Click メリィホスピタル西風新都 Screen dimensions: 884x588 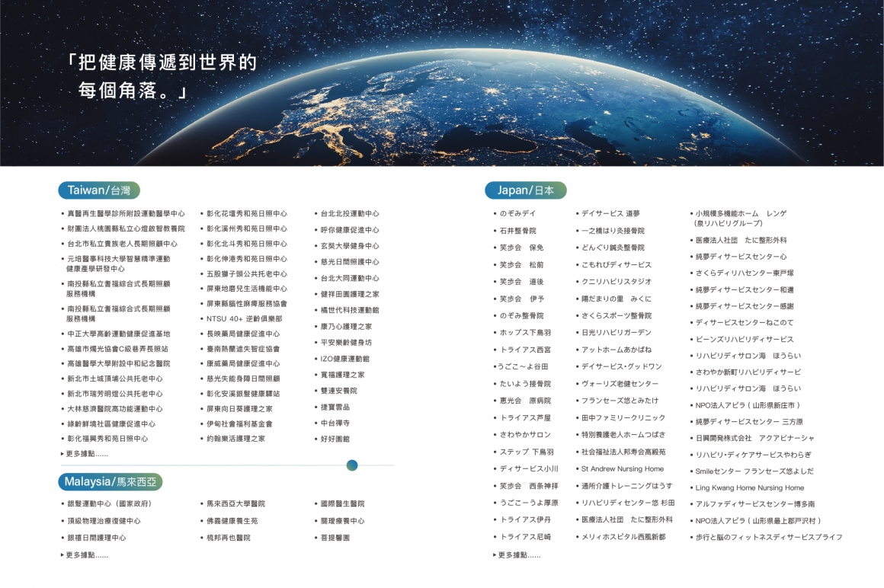tap(623, 537)
